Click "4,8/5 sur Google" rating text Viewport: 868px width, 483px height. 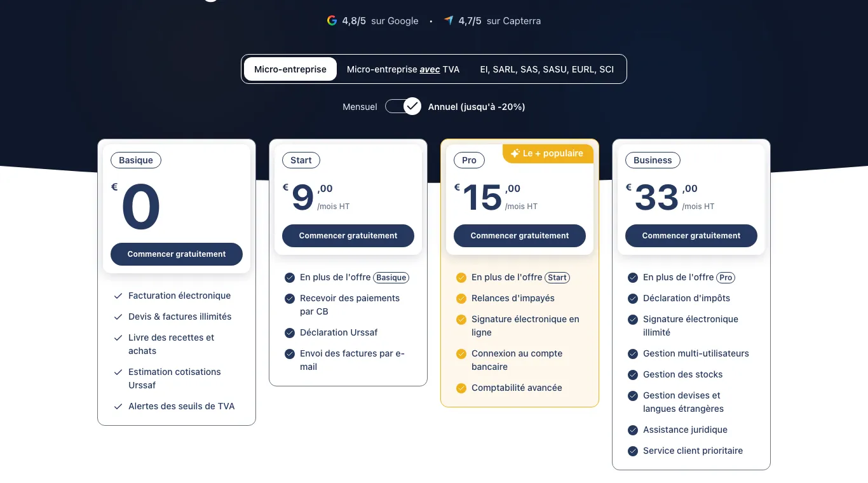pos(380,21)
